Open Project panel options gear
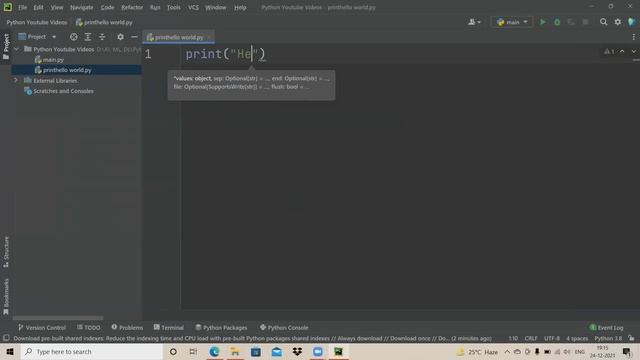The height and width of the screenshot is (360, 640). [x=120, y=37]
